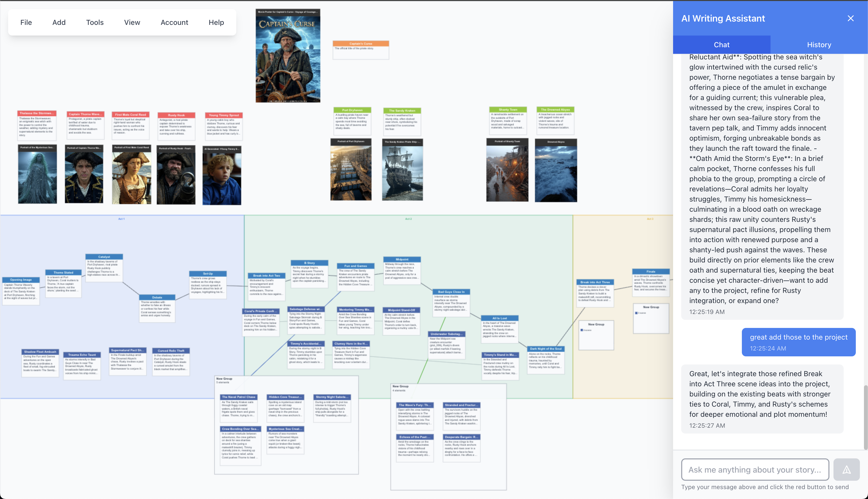The width and height of the screenshot is (868, 499).
Task: Open the Help menu
Action: point(216,22)
